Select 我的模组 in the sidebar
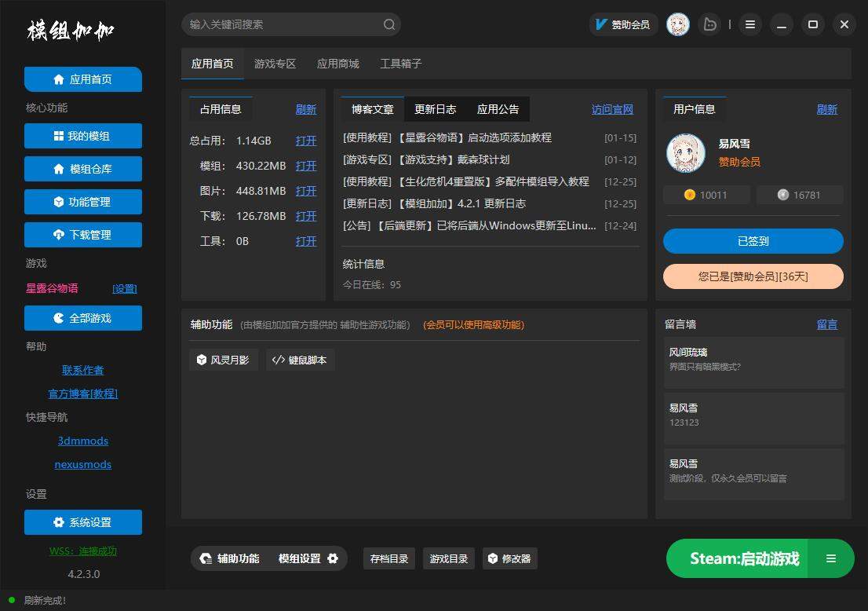Screen dimensions: 868x611 (83, 136)
